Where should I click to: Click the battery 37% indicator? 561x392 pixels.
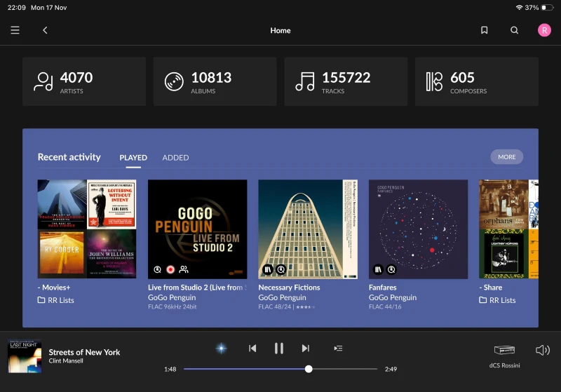click(539, 8)
